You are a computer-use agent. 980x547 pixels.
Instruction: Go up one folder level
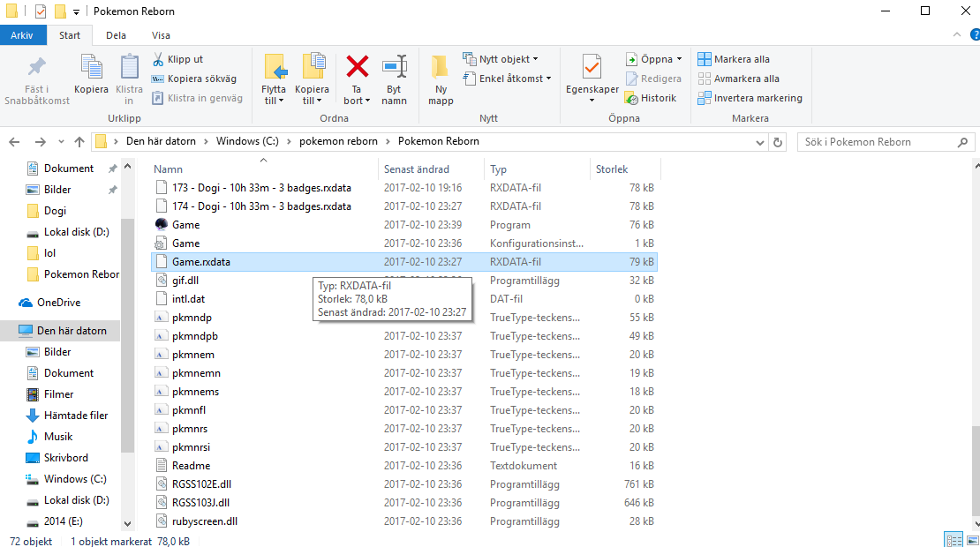79,142
